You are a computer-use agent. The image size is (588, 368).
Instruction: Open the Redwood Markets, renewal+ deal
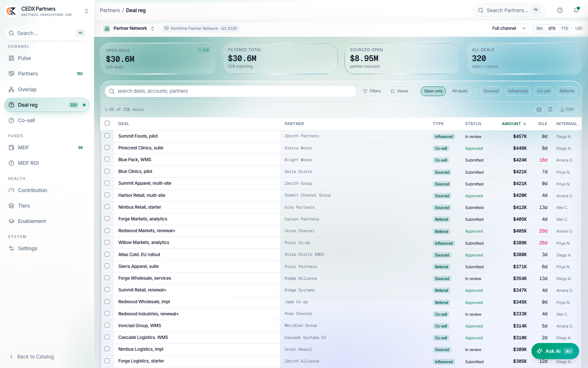coord(147,231)
